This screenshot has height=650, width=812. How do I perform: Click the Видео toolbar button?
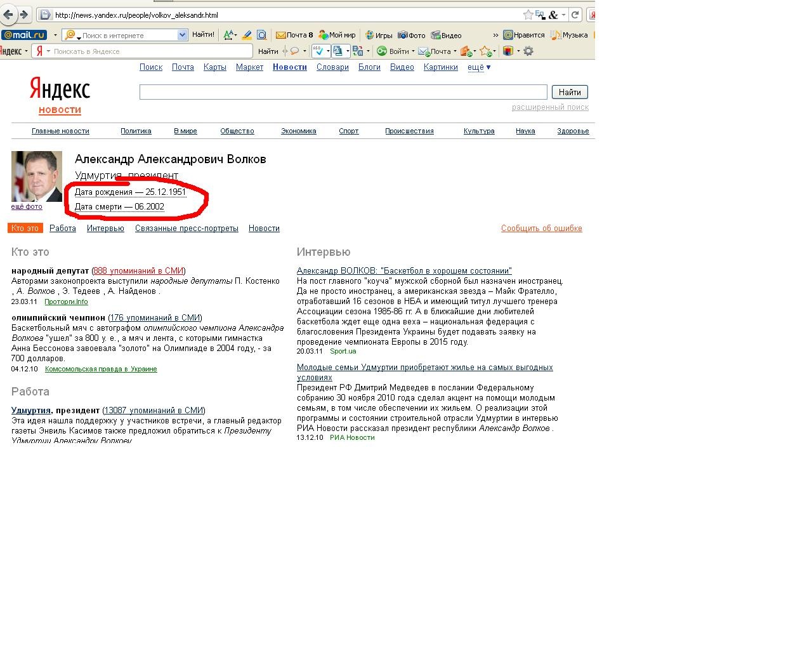(x=446, y=35)
